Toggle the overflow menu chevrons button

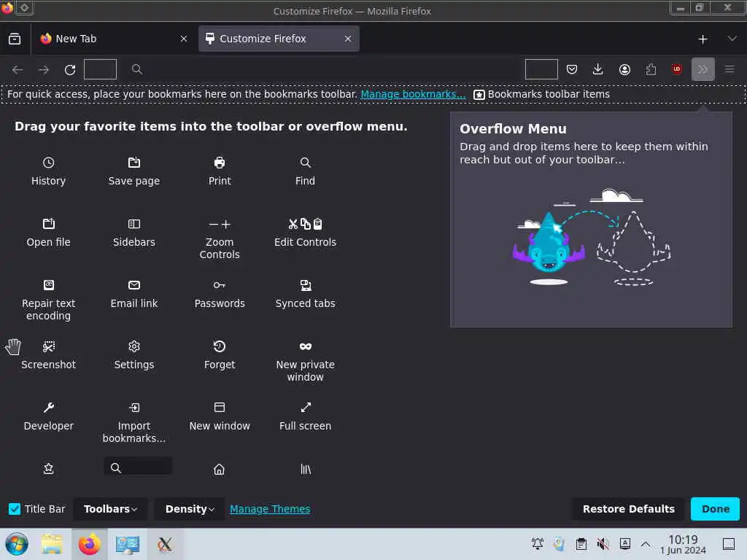click(x=703, y=69)
